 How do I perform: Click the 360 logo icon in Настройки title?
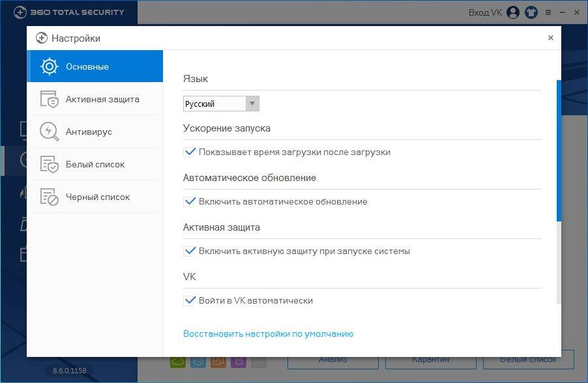pos(42,38)
